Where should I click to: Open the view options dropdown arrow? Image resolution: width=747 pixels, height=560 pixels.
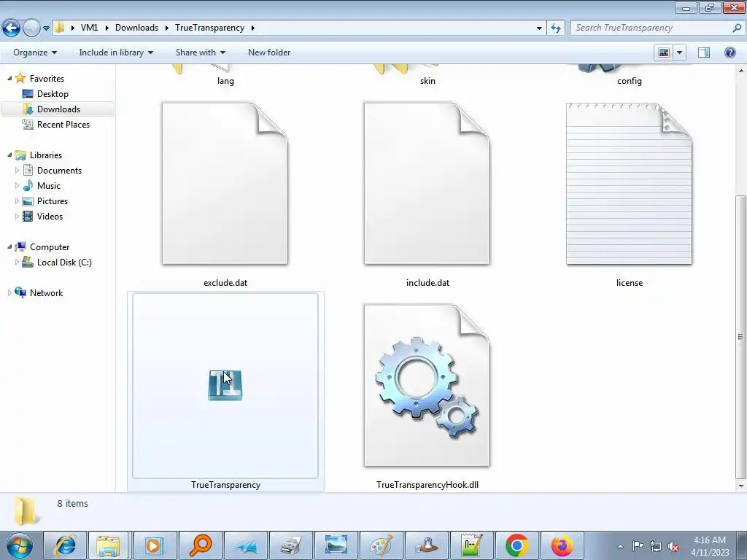pyautogui.click(x=680, y=52)
